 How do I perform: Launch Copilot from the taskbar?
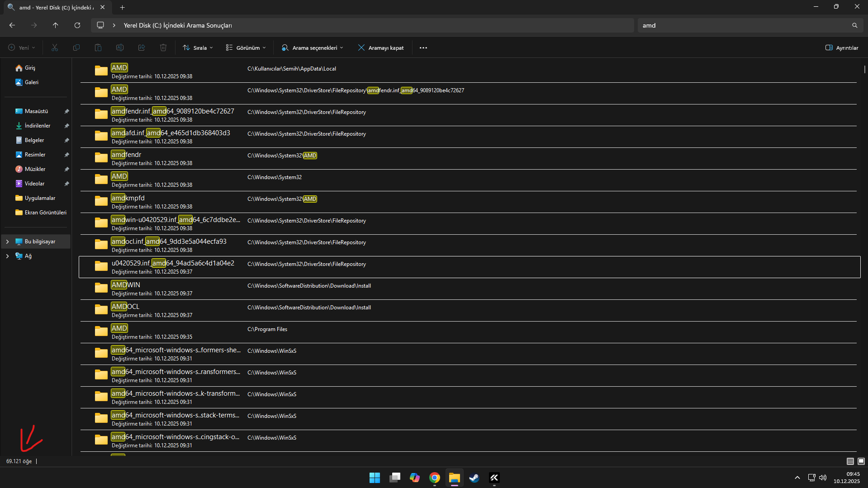pos(415,478)
